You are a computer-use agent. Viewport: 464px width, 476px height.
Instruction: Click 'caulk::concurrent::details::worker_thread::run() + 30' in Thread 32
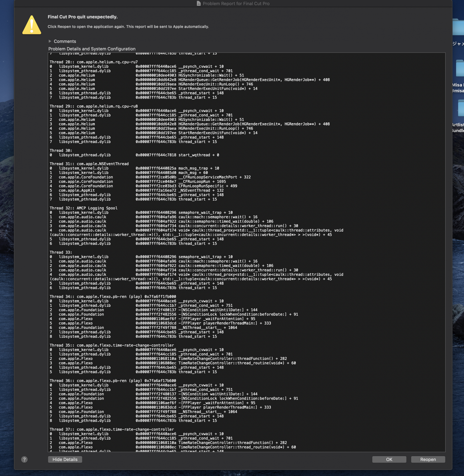(x=238, y=226)
